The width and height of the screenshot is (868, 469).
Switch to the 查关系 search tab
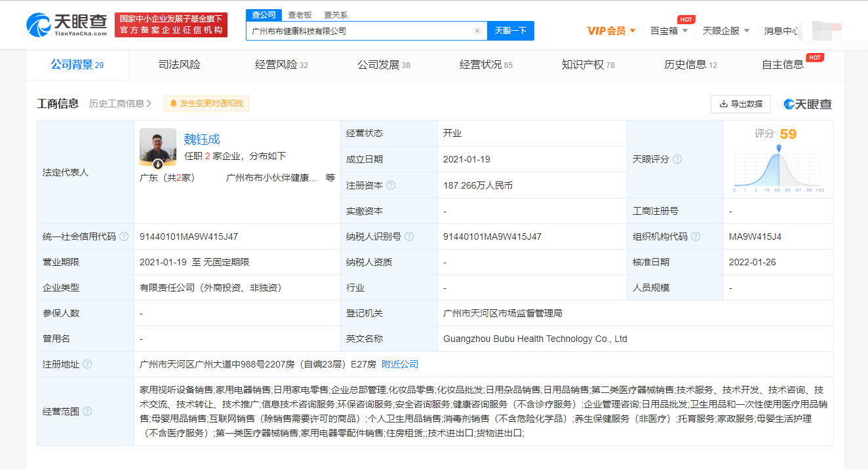336,15
